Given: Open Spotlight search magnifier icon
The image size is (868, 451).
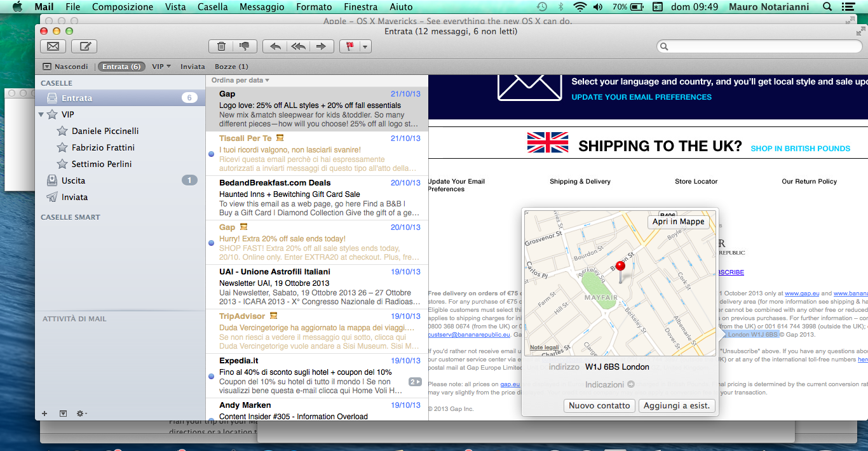Looking at the screenshot, I should pos(827,7).
